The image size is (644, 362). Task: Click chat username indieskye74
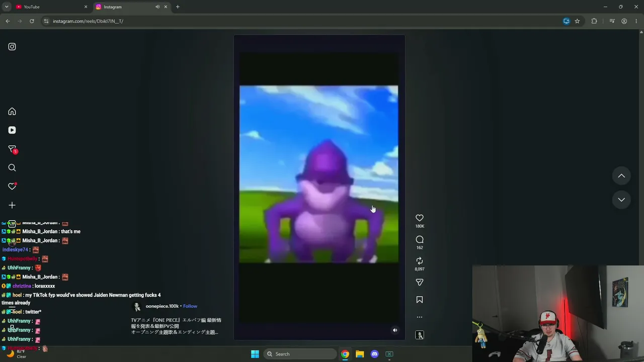tap(15, 250)
